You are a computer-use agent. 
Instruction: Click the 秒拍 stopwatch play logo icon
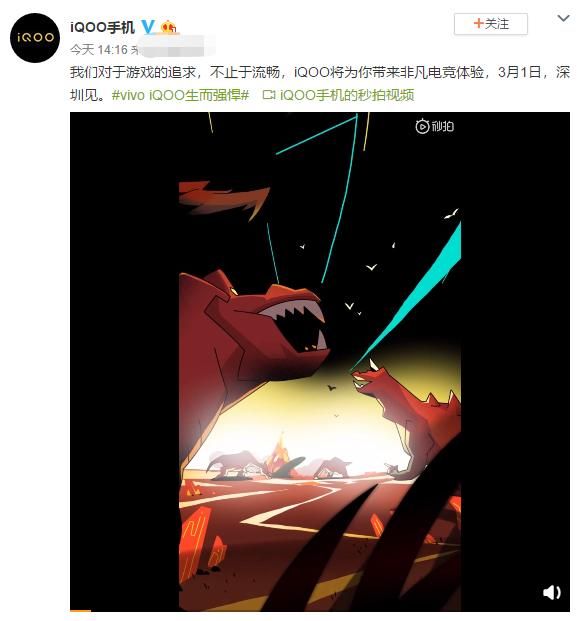tap(422, 126)
